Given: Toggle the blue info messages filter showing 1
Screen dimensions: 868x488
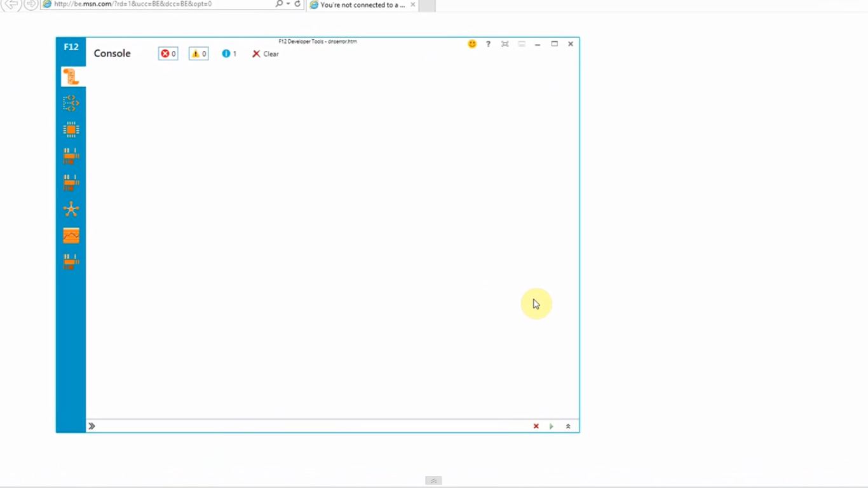Looking at the screenshot, I should point(229,54).
